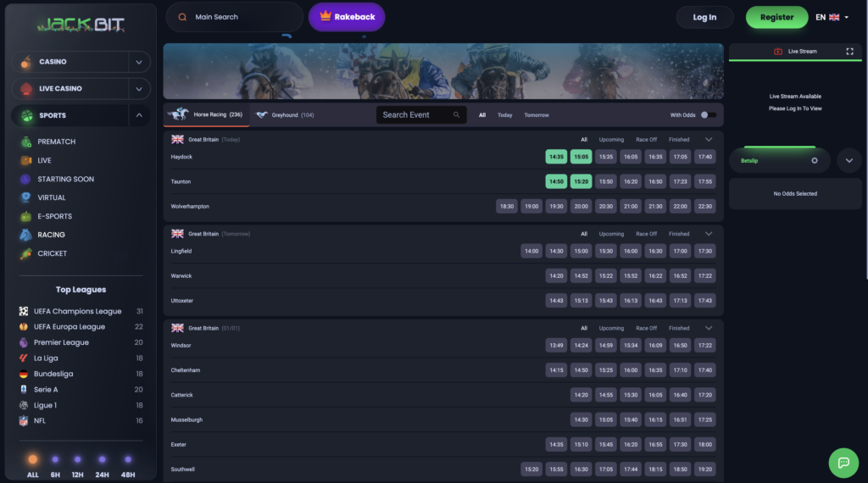Screen dimensions: 868x483
Task: Open the green live chat bubble
Action: (x=843, y=463)
